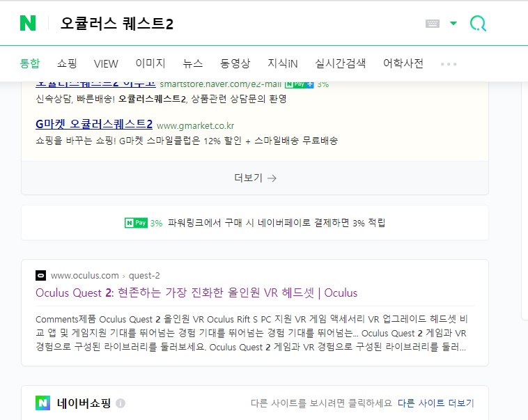Click the www.gmarket.co.kr URL
This screenshot has height=420, width=528.
195,125
